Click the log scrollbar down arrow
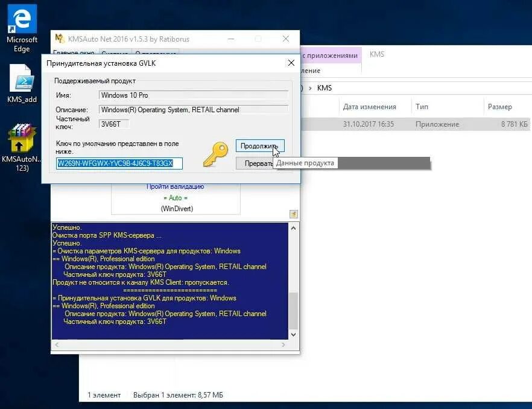Screen dimensions: 532x409 [294, 334]
